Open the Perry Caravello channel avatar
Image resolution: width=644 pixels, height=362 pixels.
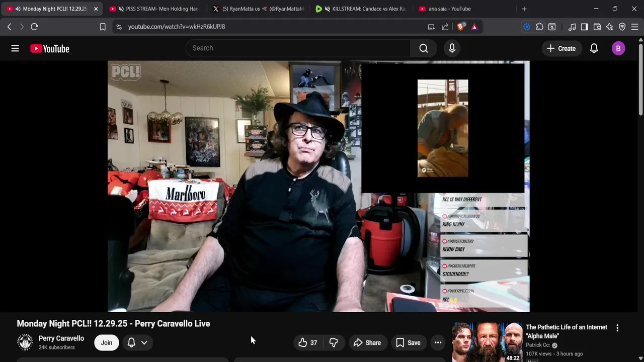25,342
